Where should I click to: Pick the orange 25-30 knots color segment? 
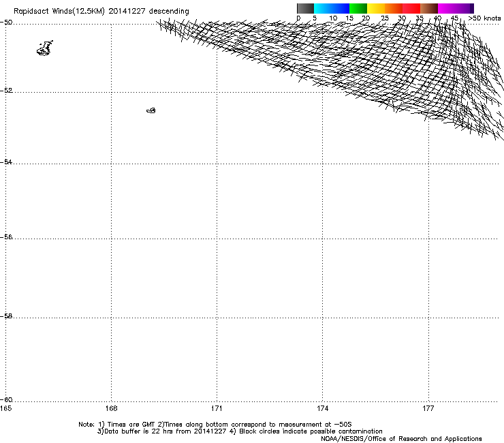click(394, 8)
